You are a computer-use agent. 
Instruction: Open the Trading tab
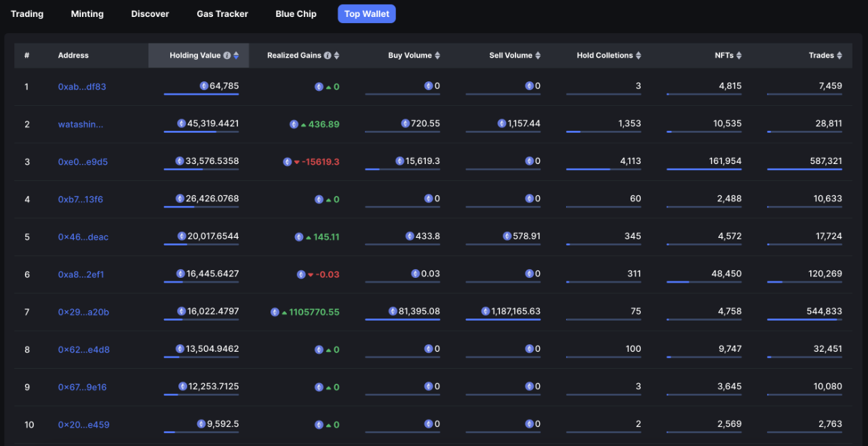pos(27,14)
